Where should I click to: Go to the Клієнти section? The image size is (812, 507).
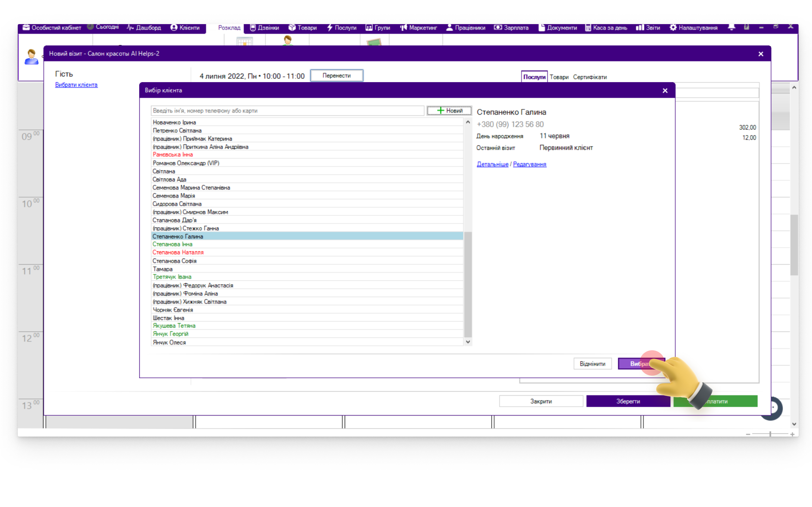click(185, 28)
